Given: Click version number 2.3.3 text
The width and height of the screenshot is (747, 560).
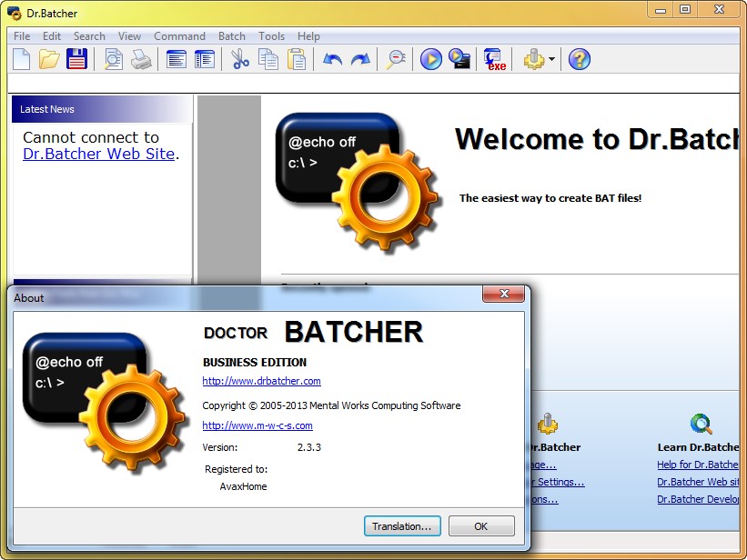Looking at the screenshot, I should [x=309, y=447].
